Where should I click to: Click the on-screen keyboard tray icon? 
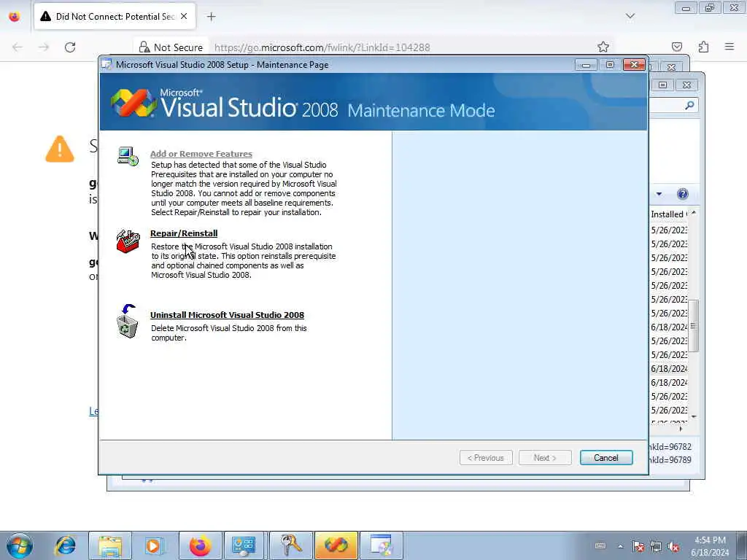point(600,546)
